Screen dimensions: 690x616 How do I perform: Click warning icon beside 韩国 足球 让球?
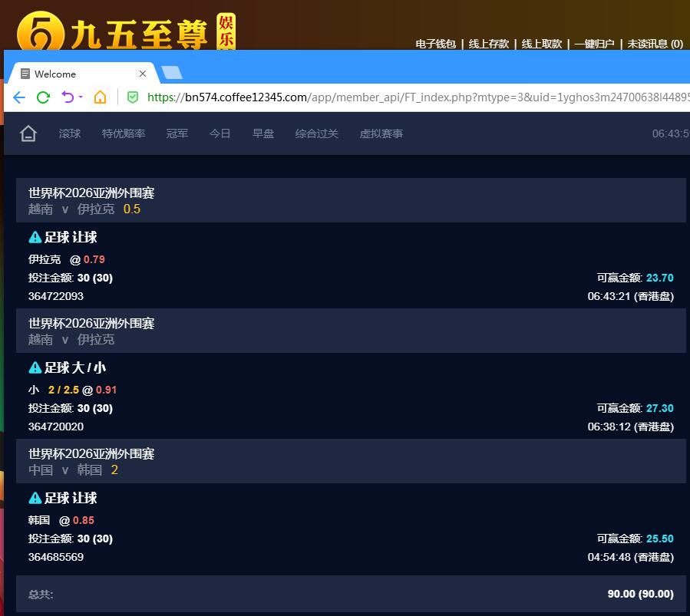pos(35,498)
